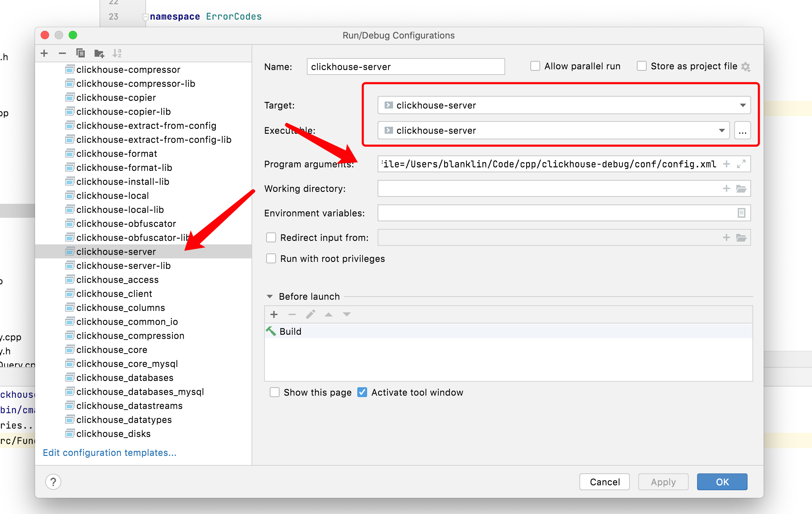
Task: Enable Run with root privileges
Action: click(x=271, y=258)
